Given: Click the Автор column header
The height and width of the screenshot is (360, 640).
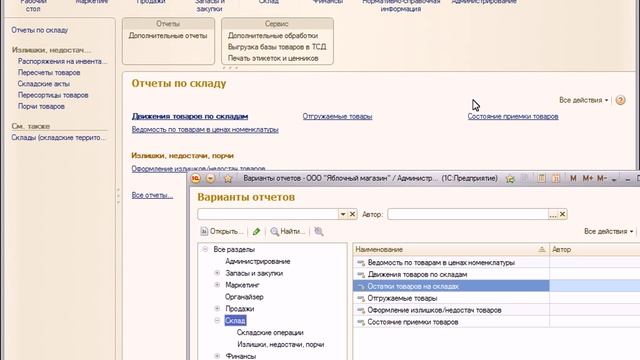Looking at the screenshot, I should (594, 249).
